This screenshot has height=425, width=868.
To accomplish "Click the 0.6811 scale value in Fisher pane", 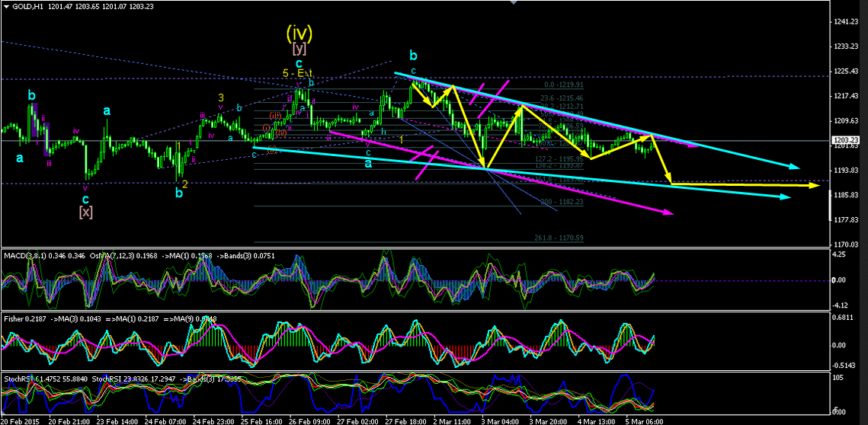I will (x=844, y=317).
